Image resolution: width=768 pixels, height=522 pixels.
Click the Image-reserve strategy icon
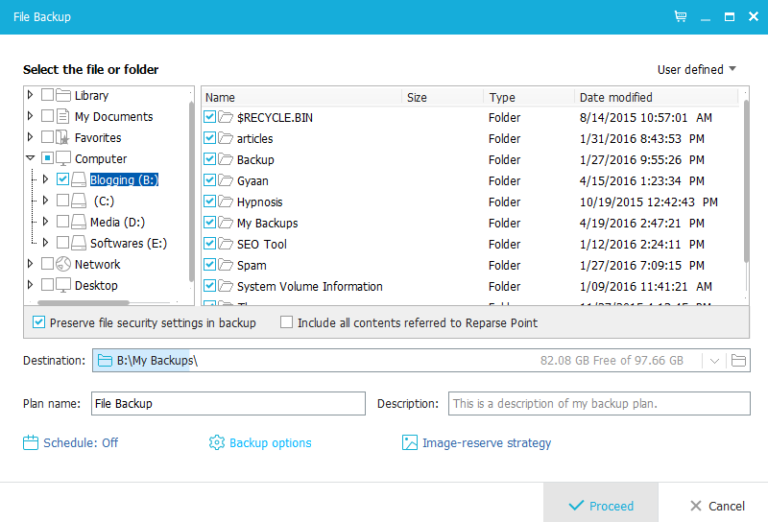(409, 442)
